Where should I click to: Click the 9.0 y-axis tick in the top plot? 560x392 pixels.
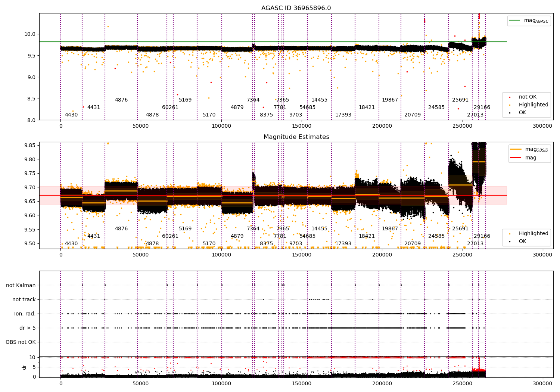pyautogui.click(x=31, y=77)
